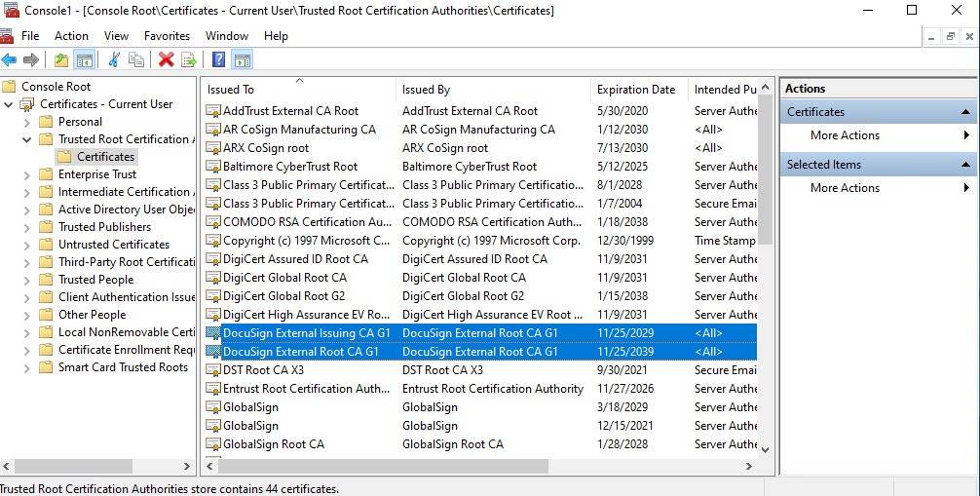Expand the Enterprise Trust tree node

pos(27,174)
